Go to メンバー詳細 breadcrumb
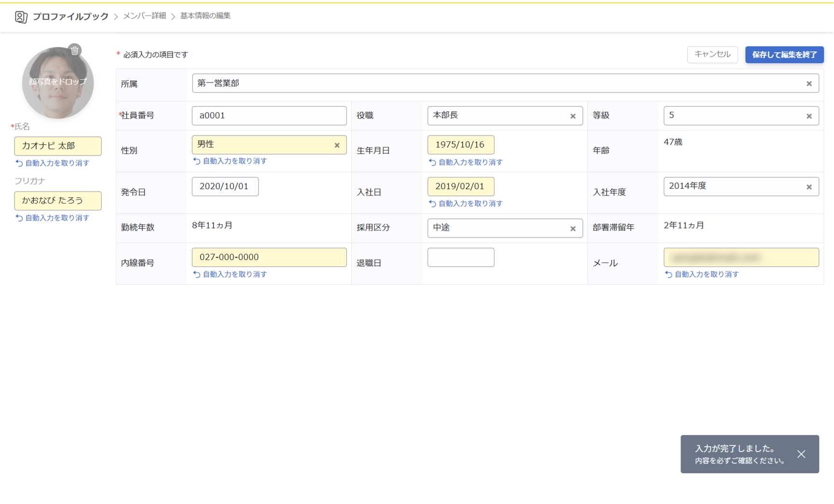 point(144,16)
